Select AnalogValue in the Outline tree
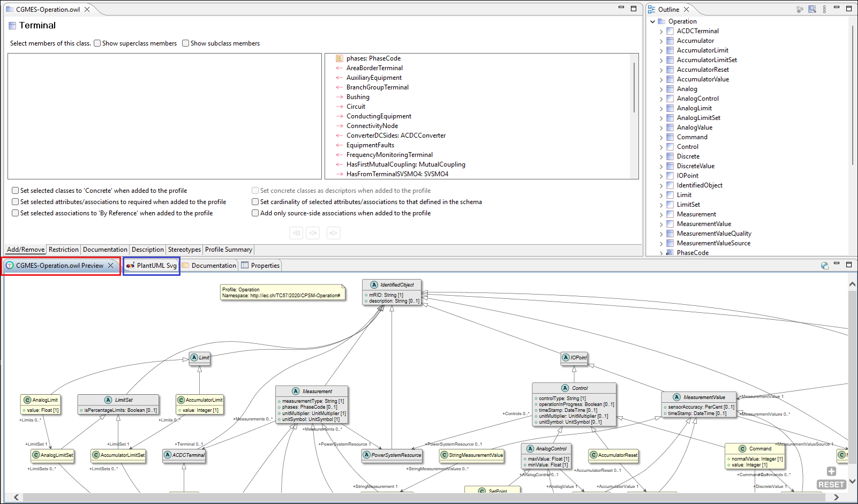This screenshot has height=504, width=858. [x=695, y=127]
